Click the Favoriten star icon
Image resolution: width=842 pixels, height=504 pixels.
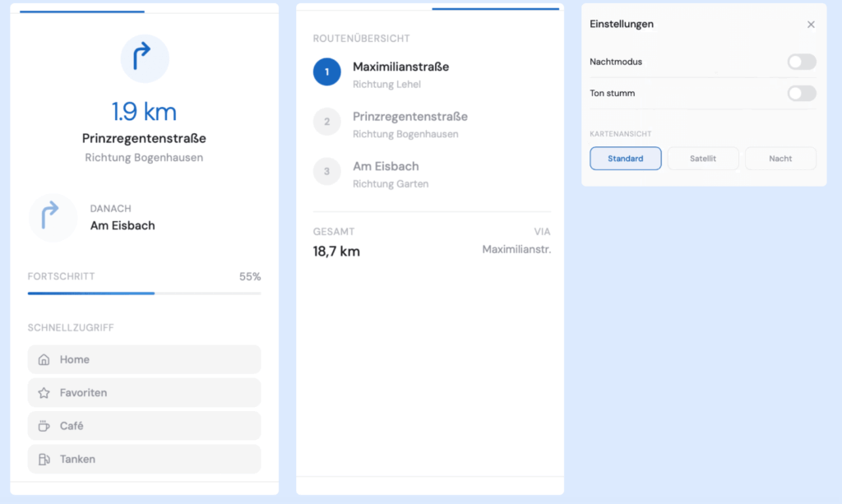(x=44, y=393)
